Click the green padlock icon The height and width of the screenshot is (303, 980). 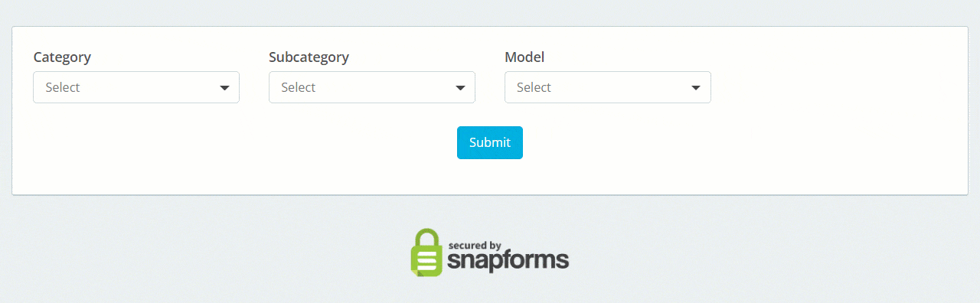[426, 252]
